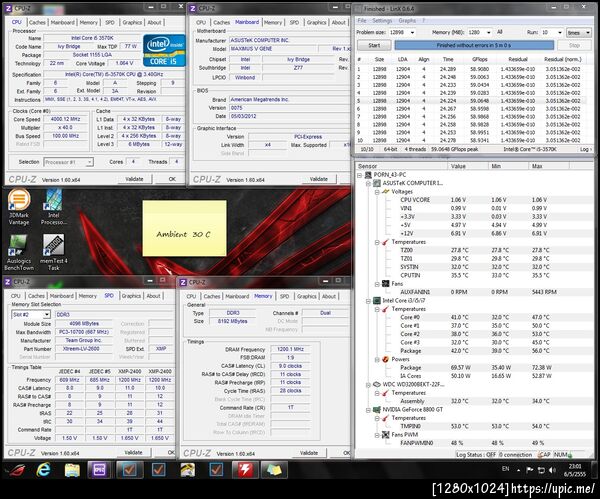Open the times unit dropdown in LinX

579,33
